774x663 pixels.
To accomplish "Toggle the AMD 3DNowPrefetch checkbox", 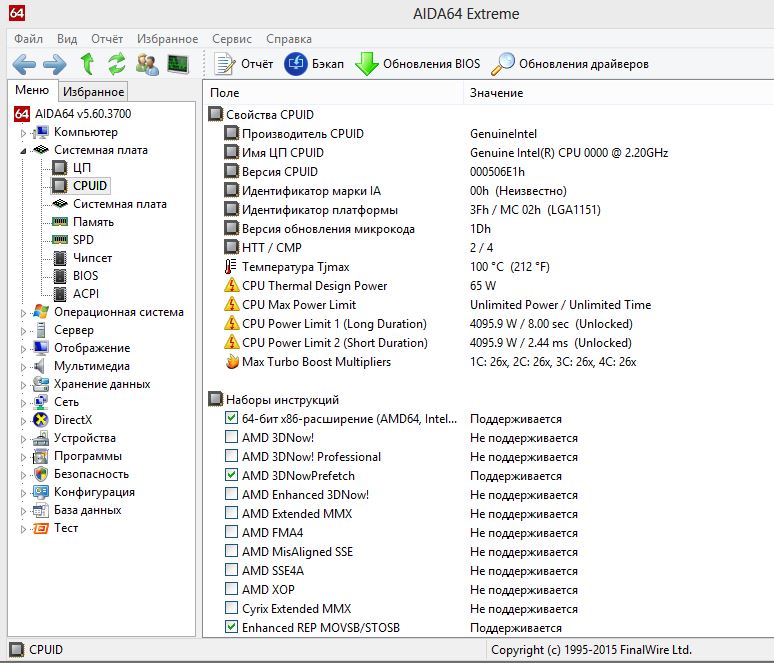I will (x=231, y=474).
